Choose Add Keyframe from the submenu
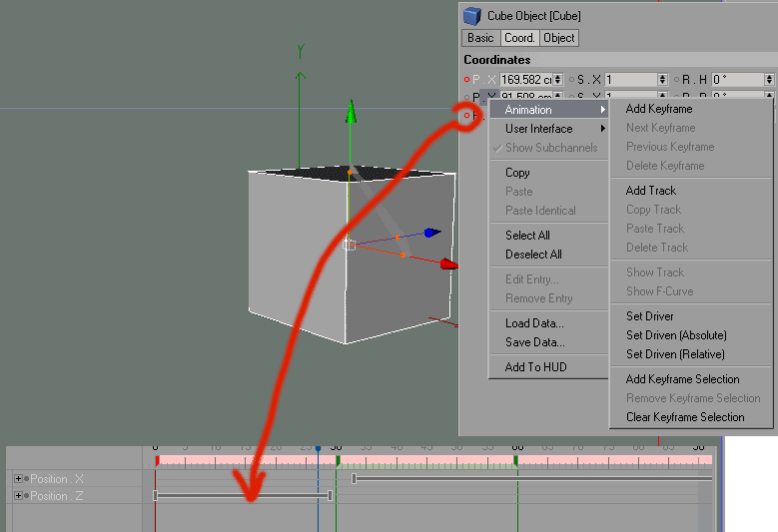The width and height of the screenshot is (778, 532). 658,109
